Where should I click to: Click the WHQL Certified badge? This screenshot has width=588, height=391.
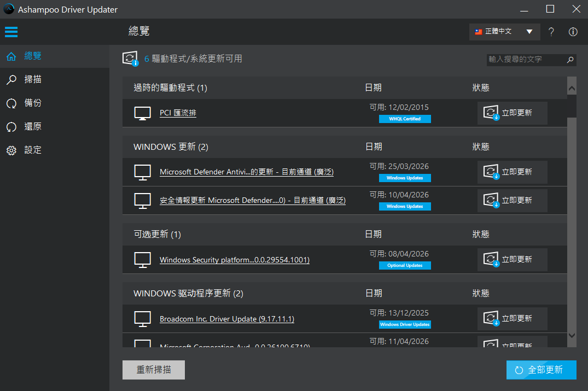pos(405,119)
